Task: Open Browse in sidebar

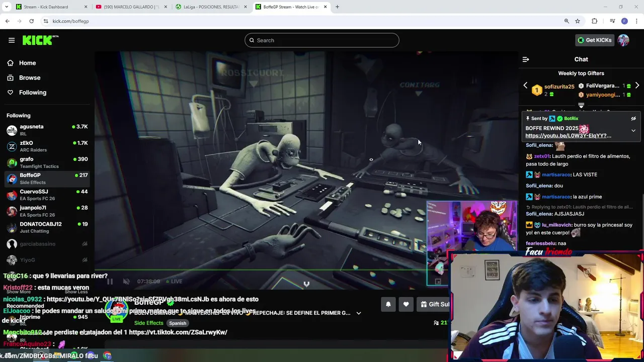Action: (30, 77)
